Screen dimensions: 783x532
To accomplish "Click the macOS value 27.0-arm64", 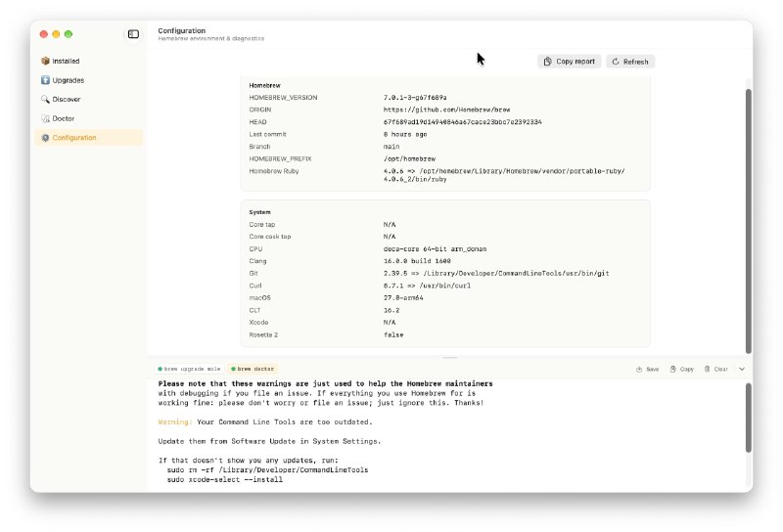I will 403,298.
